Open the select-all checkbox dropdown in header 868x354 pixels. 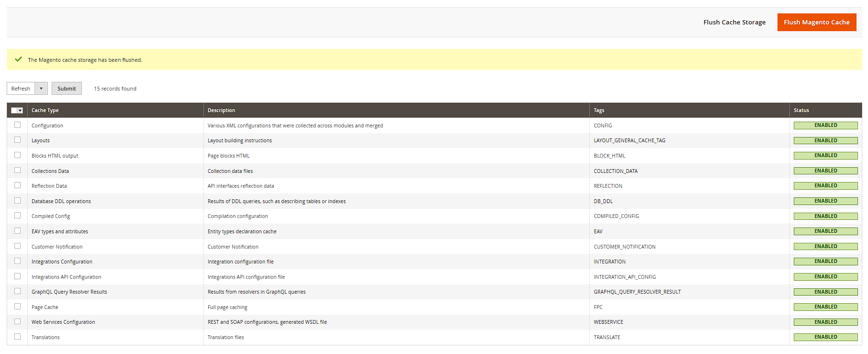pyautogui.click(x=17, y=110)
